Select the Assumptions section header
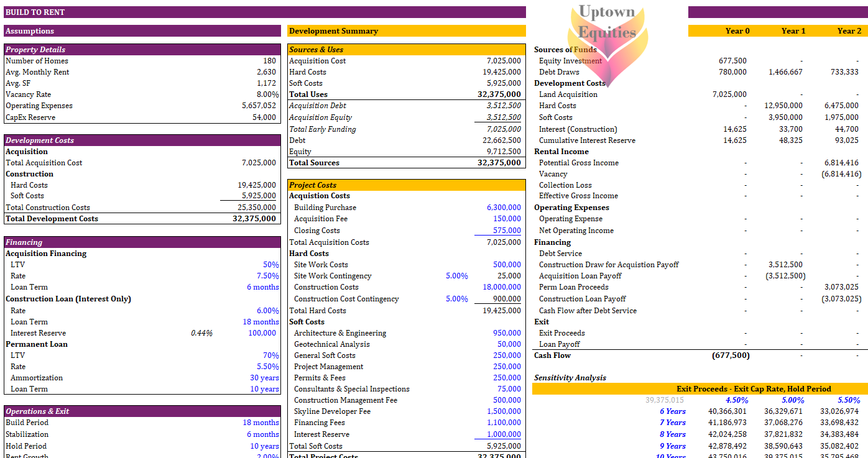The height and width of the screenshot is (458, 868). coord(140,30)
